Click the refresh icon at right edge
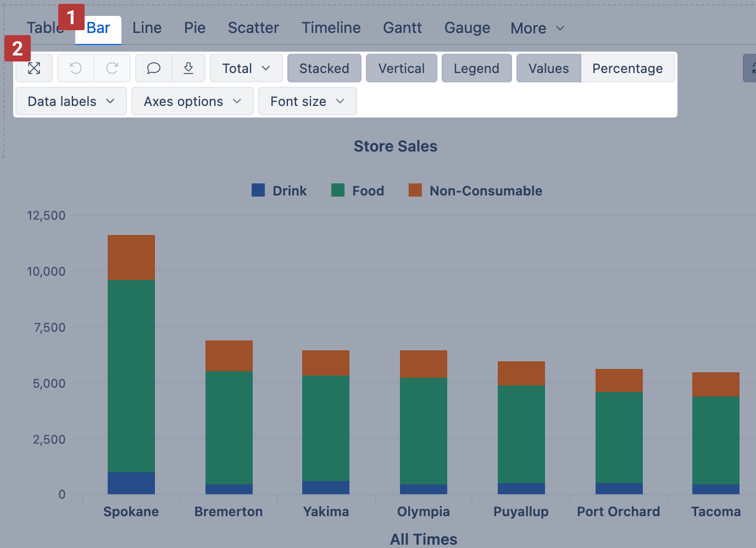The height and width of the screenshot is (548, 756). tap(752, 68)
